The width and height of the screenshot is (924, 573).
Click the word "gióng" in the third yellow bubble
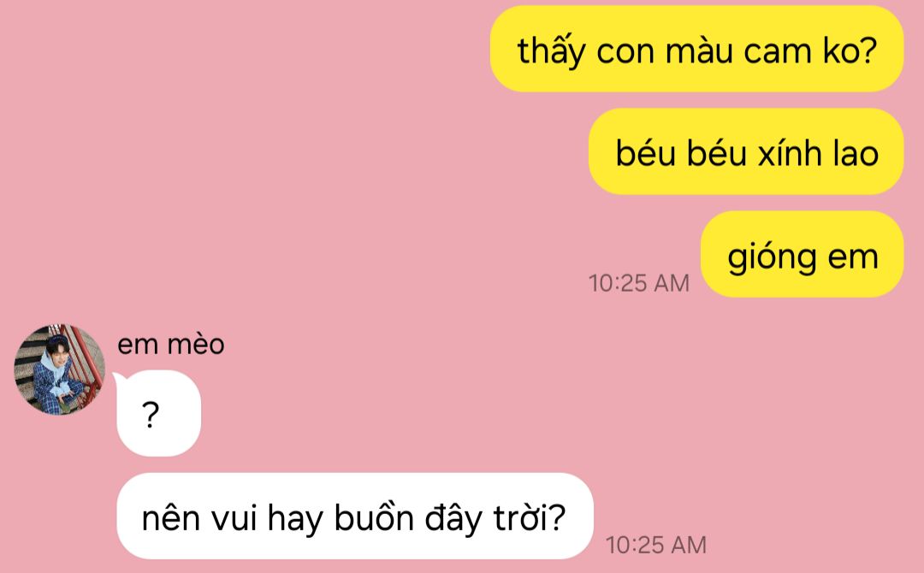[772, 258]
